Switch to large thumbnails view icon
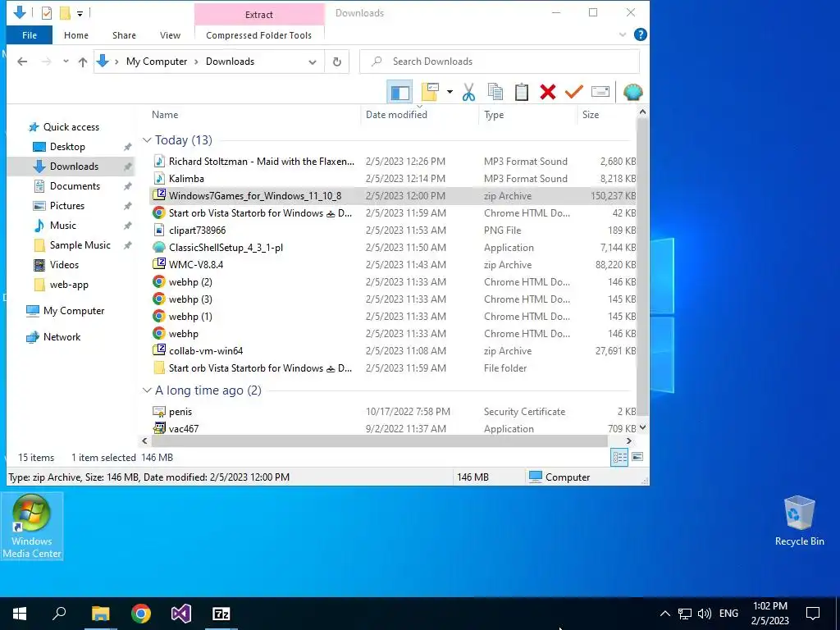840x630 pixels. coord(637,457)
